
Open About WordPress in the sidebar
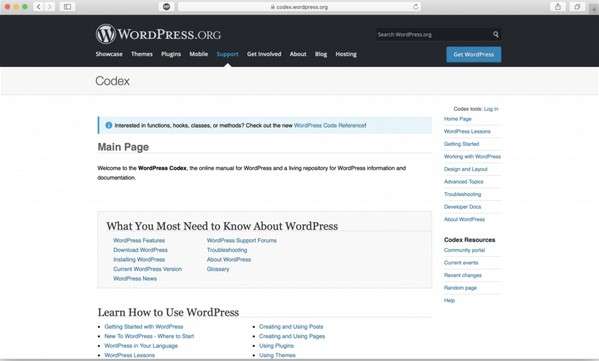point(464,219)
